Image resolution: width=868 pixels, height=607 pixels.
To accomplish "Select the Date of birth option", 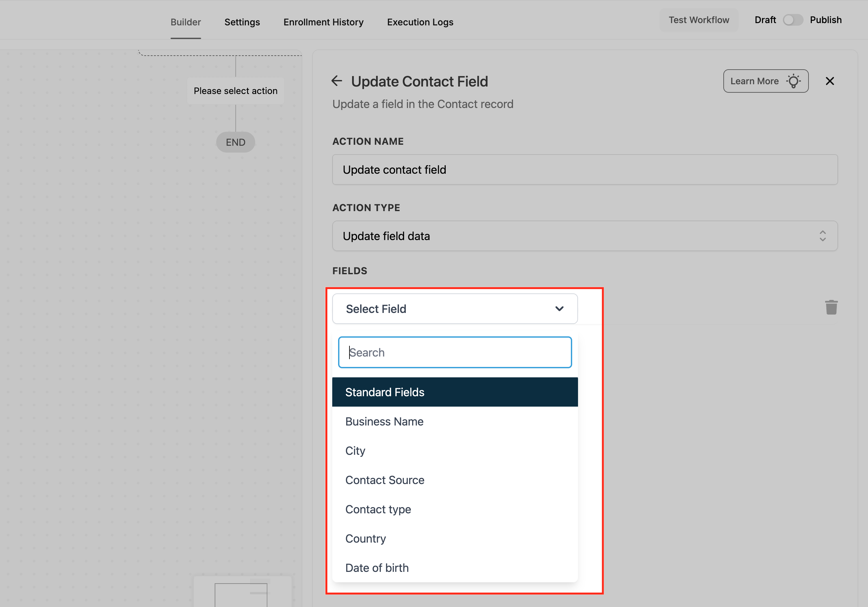I will click(376, 568).
